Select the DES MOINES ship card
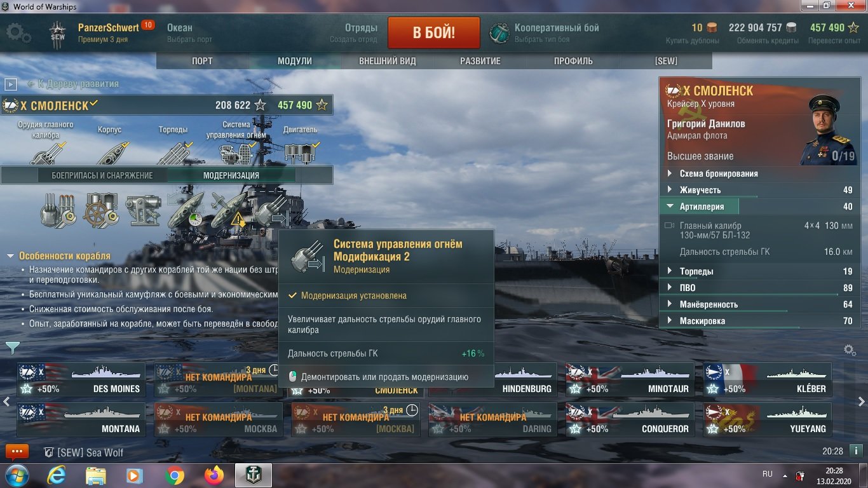868x488 pixels. (x=81, y=379)
